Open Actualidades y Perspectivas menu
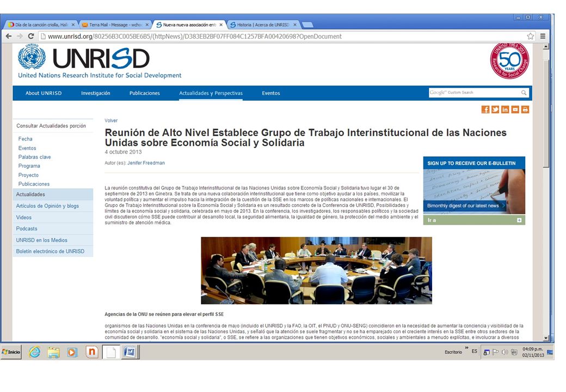Screen dimensions: 566x392 click(211, 93)
